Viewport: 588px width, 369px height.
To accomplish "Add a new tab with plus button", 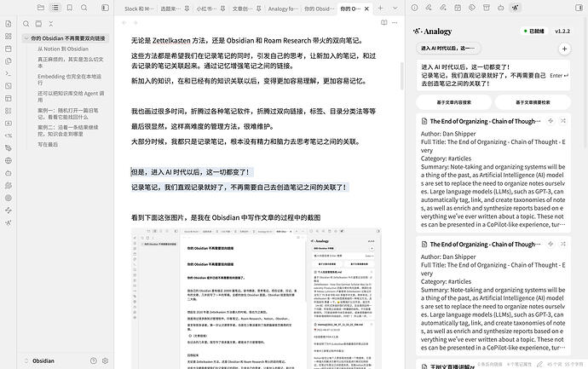I will [381, 8].
